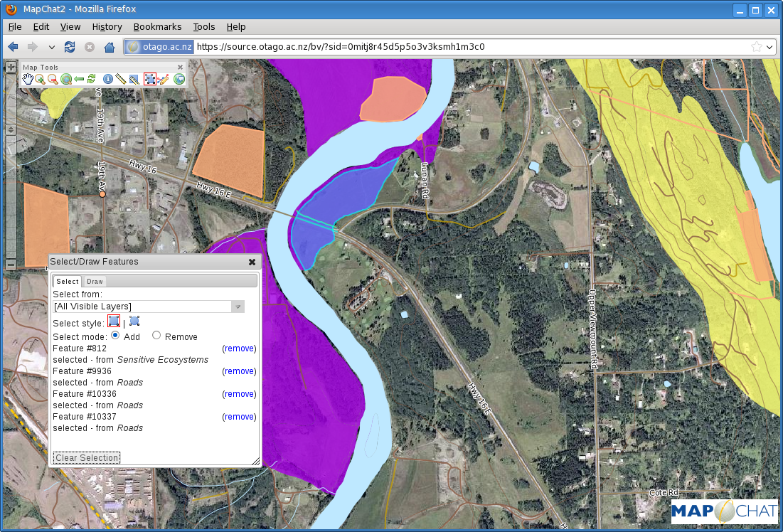Click the map zoom slider handle
Screen dimensions: 783x532
click(11, 129)
